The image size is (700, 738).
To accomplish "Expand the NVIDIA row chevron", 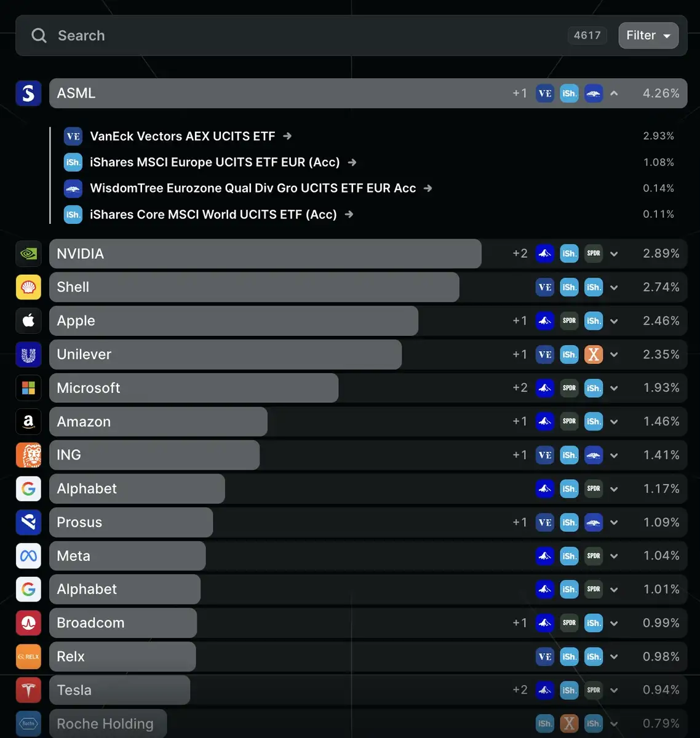I will click(614, 253).
